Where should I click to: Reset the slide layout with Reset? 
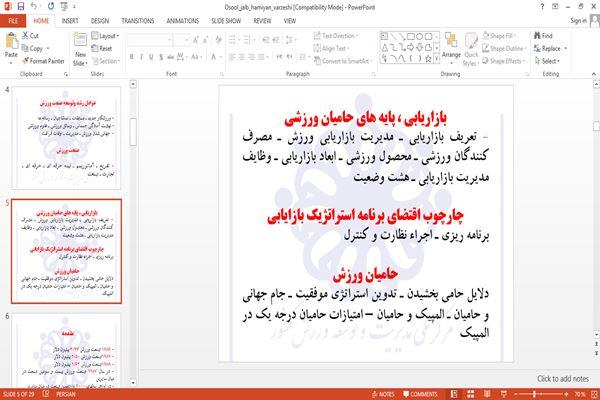coord(102,48)
